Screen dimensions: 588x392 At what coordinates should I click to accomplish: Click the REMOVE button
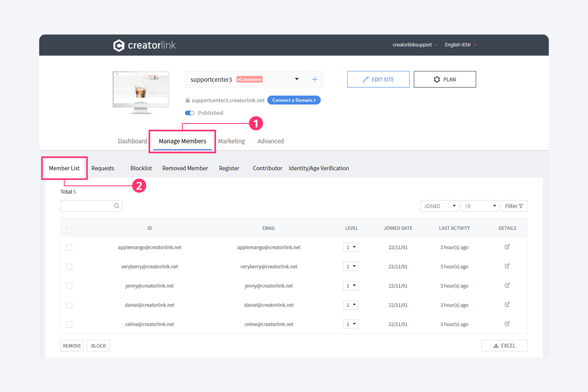coord(72,346)
